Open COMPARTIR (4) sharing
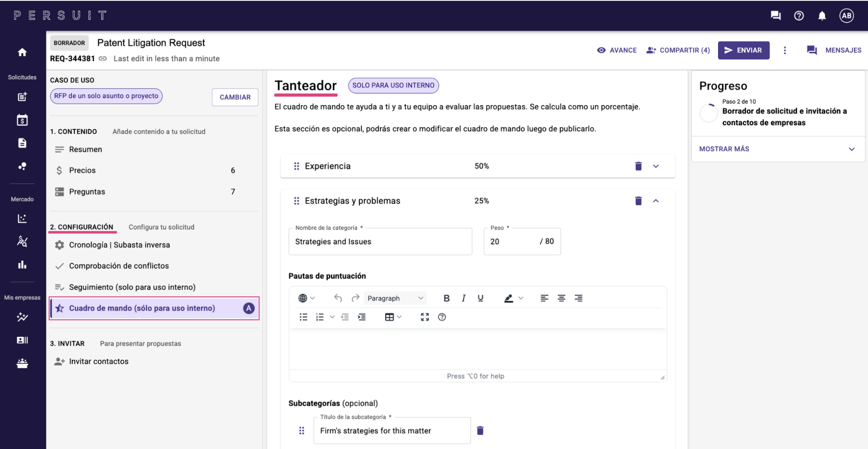This screenshot has width=868, height=449. coord(678,50)
